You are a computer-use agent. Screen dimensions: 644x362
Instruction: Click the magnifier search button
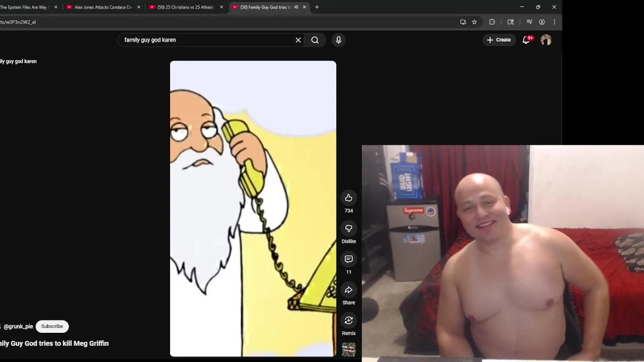pos(315,40)
